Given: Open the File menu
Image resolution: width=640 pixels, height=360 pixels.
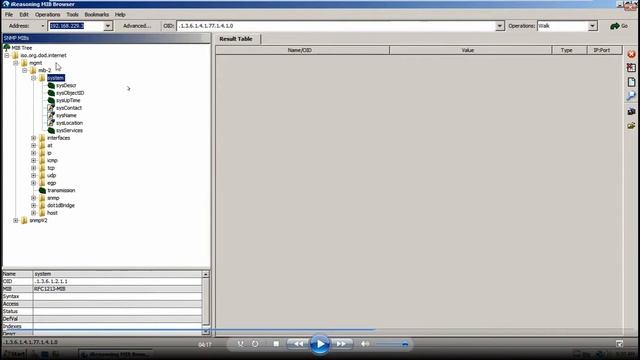Looking at the screenshot, I should (x=9, y=14).
